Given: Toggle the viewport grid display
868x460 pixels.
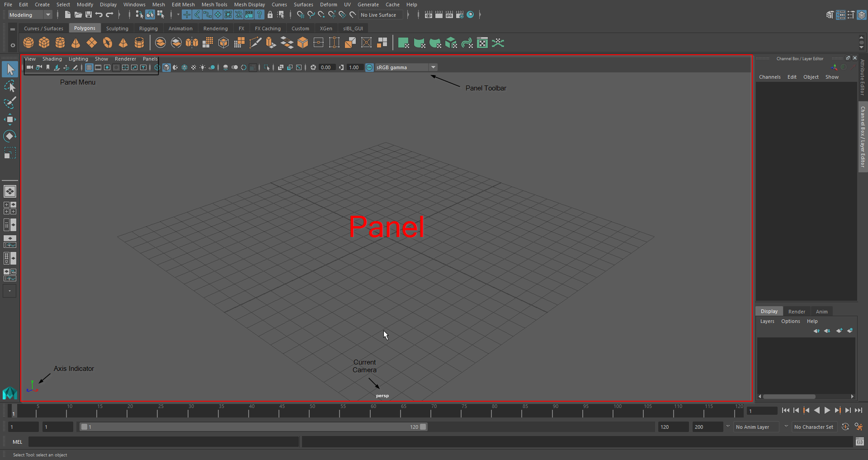Looking at the screenshot, I should coord(89,67).
